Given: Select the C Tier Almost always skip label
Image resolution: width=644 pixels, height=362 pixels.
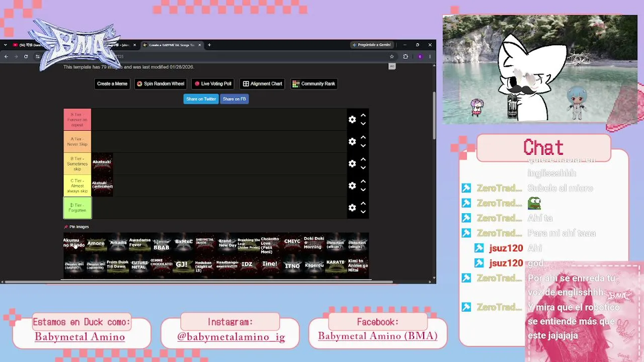Looking at the screenshot, I should pos(77,186).
